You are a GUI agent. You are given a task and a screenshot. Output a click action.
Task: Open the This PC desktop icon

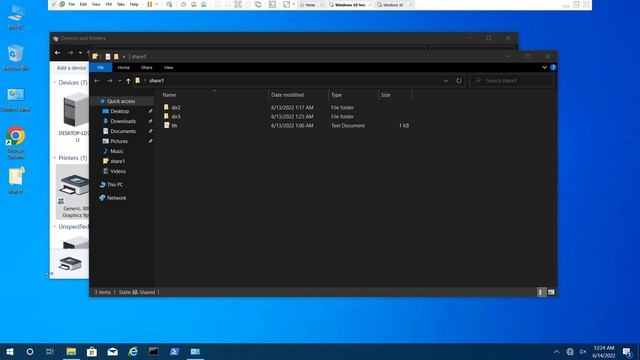point(16,17)
